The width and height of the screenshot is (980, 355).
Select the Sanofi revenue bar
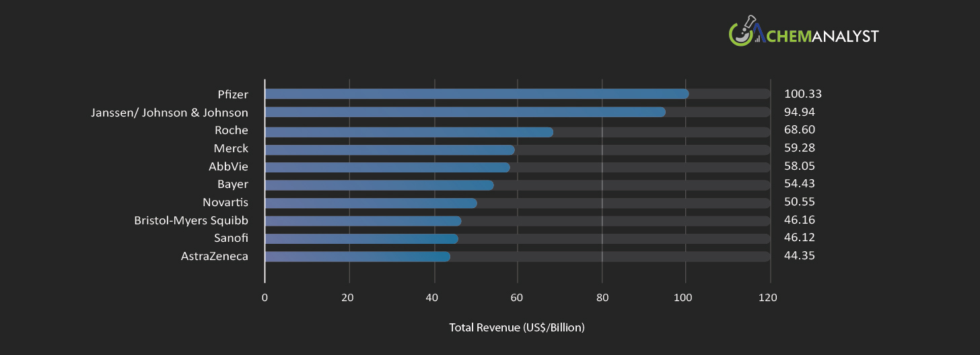click(x=361, y=238)
